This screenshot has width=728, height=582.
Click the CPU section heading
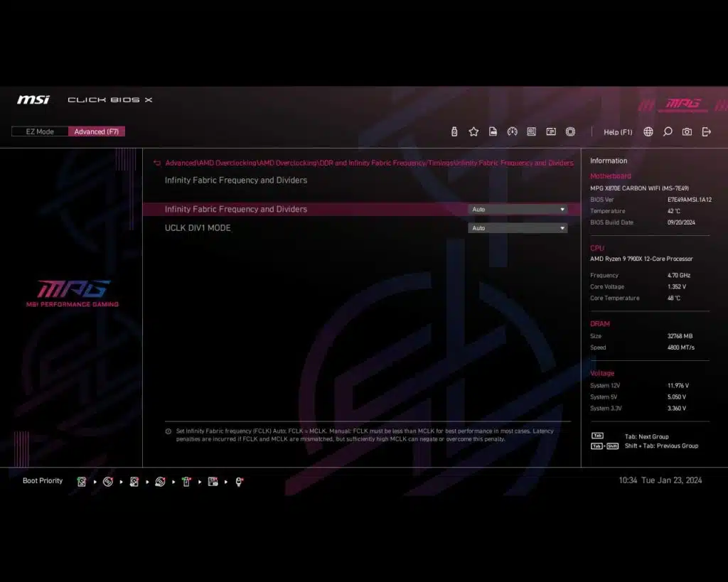tap(597, 248)
